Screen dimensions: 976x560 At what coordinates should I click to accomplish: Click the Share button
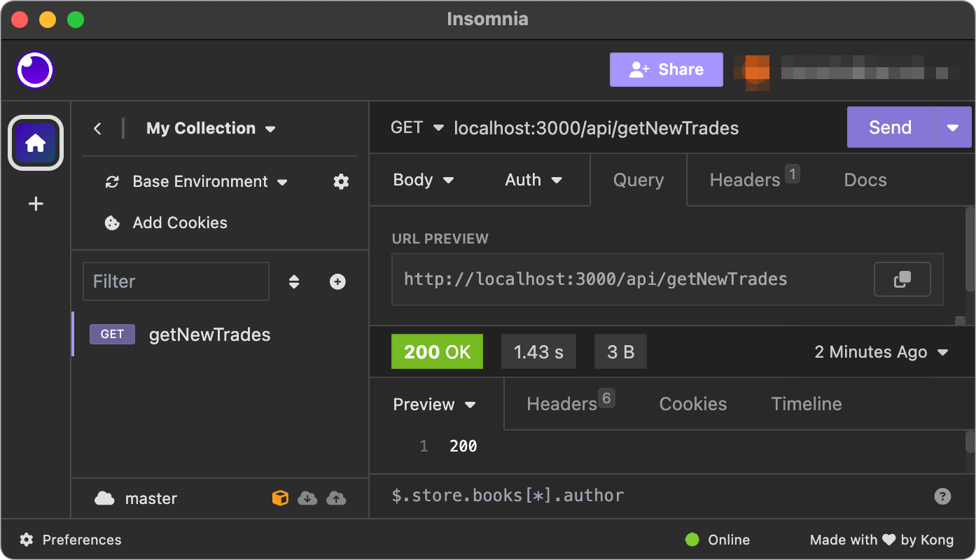coord(667,70)
